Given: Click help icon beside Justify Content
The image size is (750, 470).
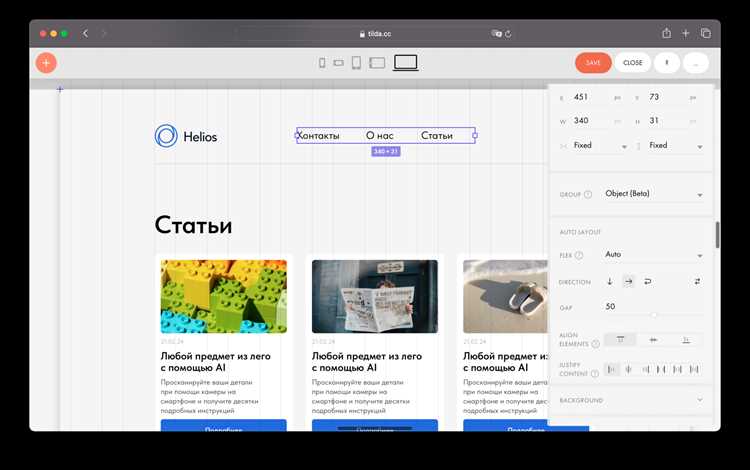Looking at the screenshot, I should point(595,373).
